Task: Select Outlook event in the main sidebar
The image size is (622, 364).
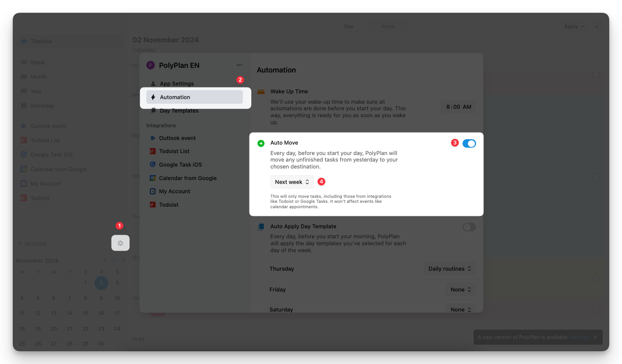Action: pos(70,126)
